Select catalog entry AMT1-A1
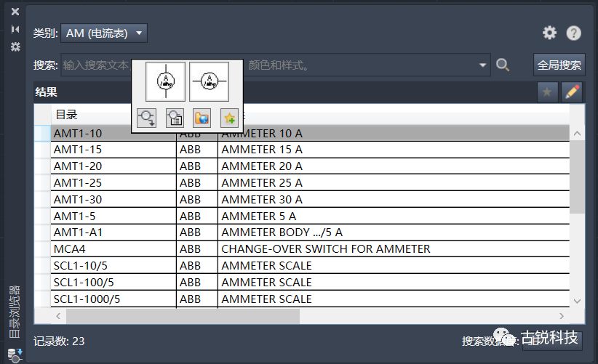 [x=78, y=232]
